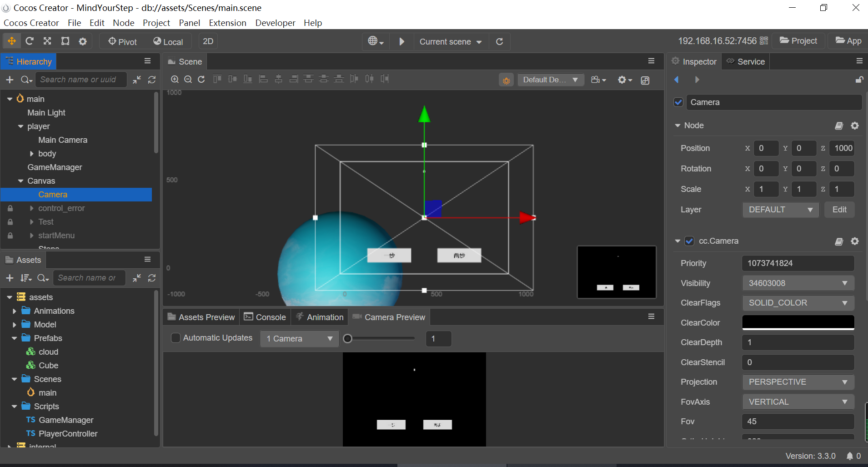Screen dimensions: 868x467
Task: Open the Layer DEFAULT dropdown
Action: [781, 210]
